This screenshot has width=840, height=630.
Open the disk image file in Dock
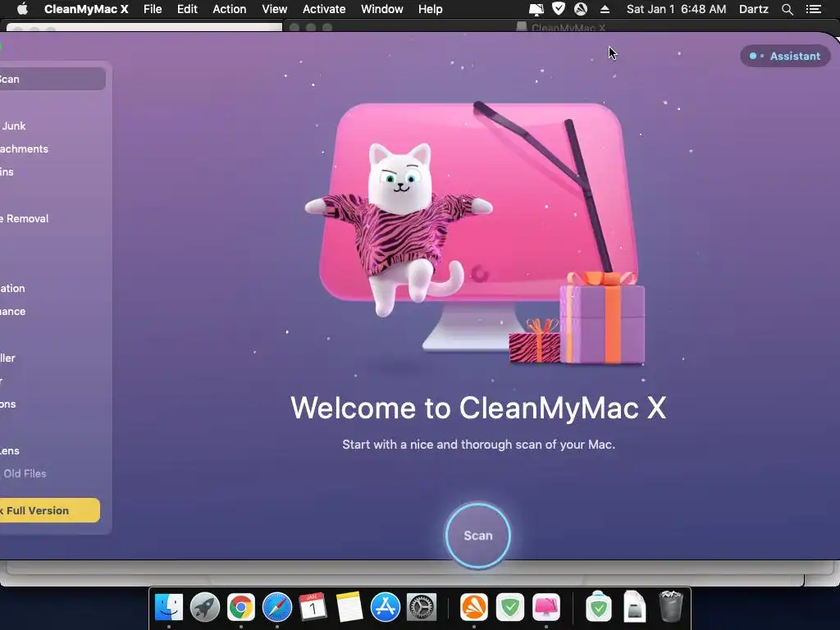coord(634,606)
